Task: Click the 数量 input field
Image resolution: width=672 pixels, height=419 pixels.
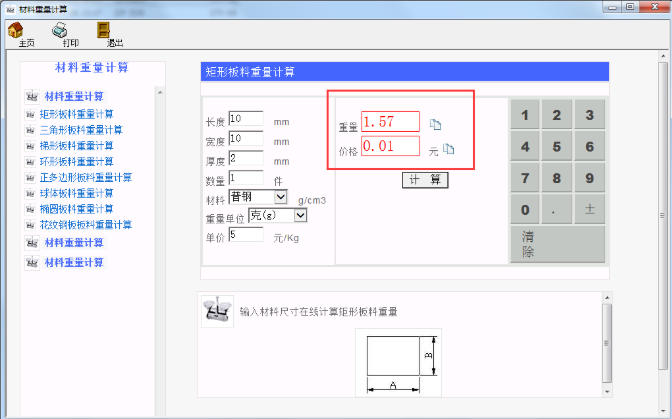Action: tap(246, 178)
